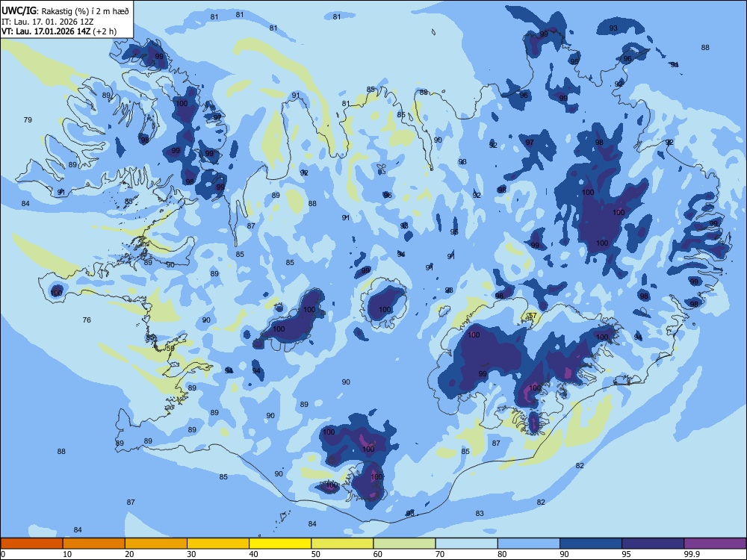
Task: Click the orange 10–20 legend swatch
Action: point(94,544)
